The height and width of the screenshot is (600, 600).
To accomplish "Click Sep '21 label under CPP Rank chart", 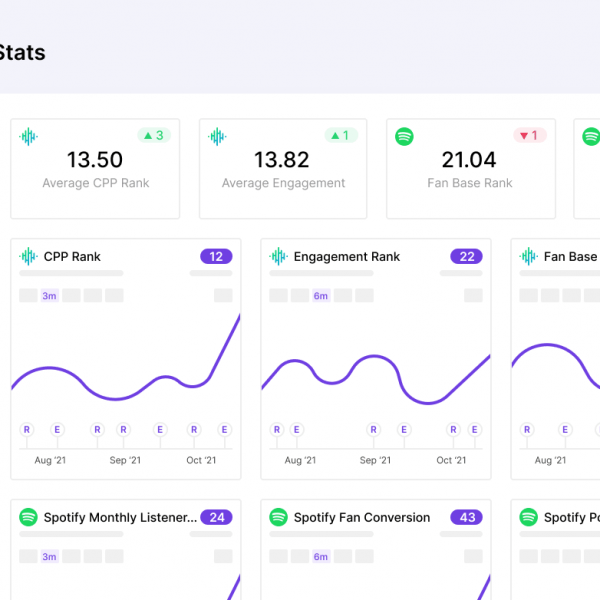I will point(125,460).
